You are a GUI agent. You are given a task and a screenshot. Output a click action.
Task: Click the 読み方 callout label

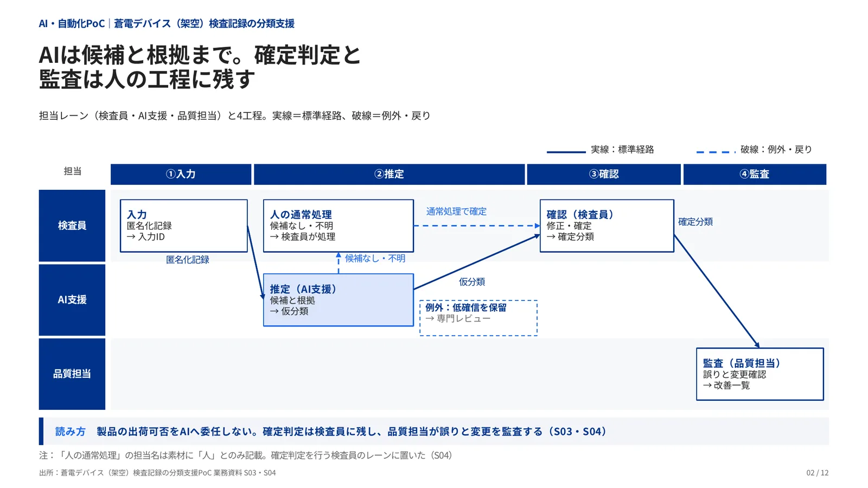[71, 432]
